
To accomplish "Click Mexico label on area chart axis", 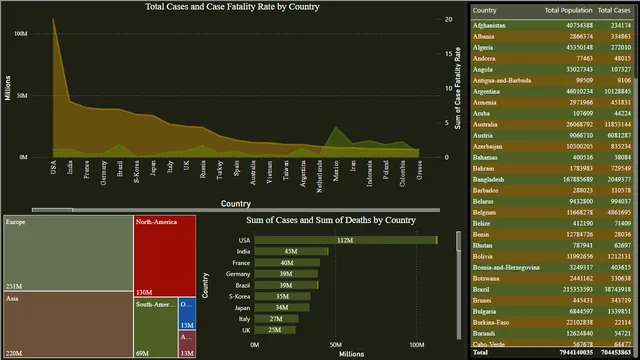I will 336,171.
